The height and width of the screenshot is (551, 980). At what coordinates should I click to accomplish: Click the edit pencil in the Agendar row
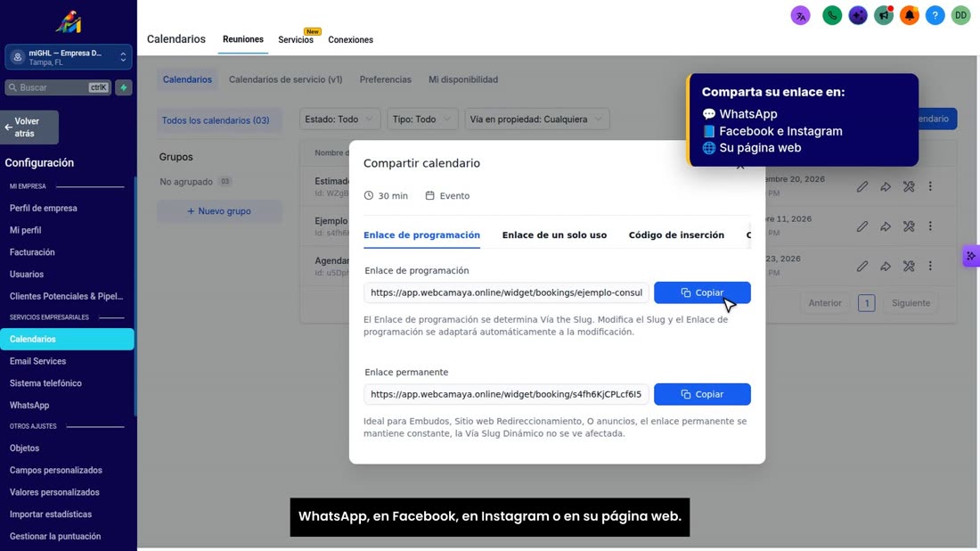coord(862,267)
